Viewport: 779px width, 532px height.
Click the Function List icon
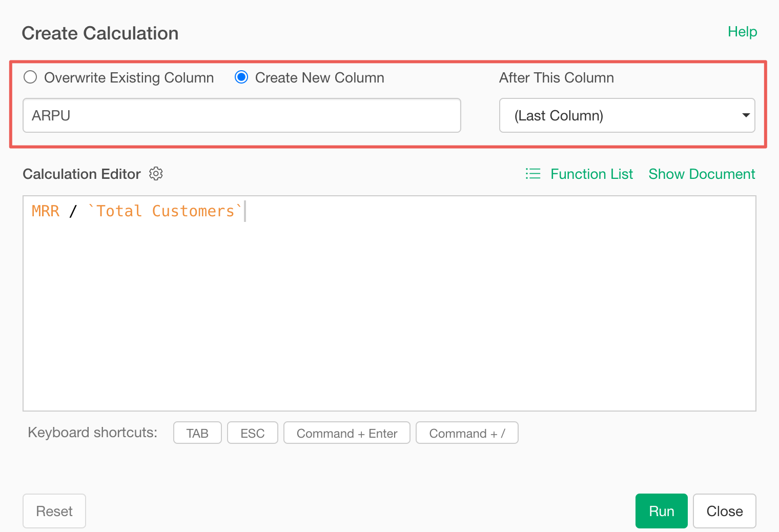click(x=533, y=174)
